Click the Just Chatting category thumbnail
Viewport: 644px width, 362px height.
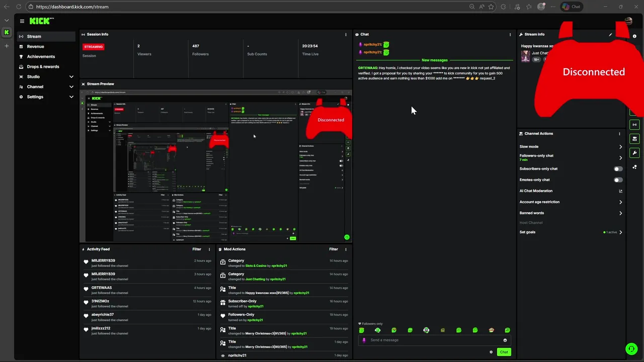[525, 56]
